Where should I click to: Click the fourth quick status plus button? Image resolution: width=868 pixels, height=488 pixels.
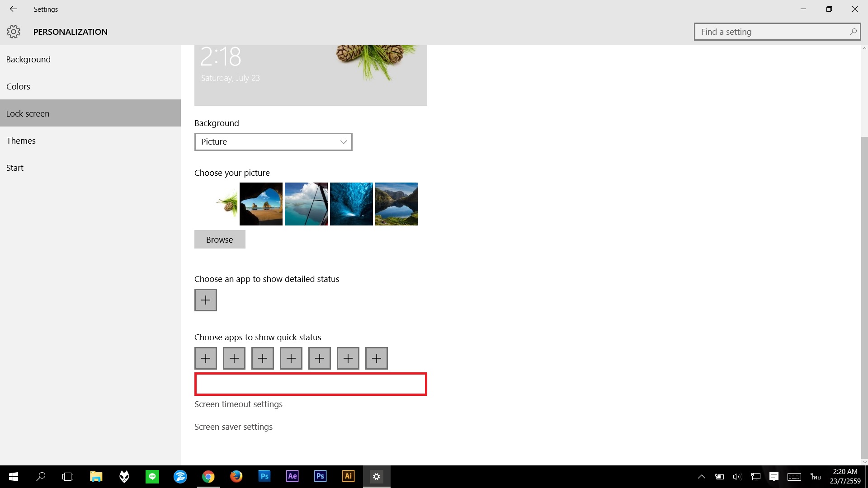[x=291, y=358]
